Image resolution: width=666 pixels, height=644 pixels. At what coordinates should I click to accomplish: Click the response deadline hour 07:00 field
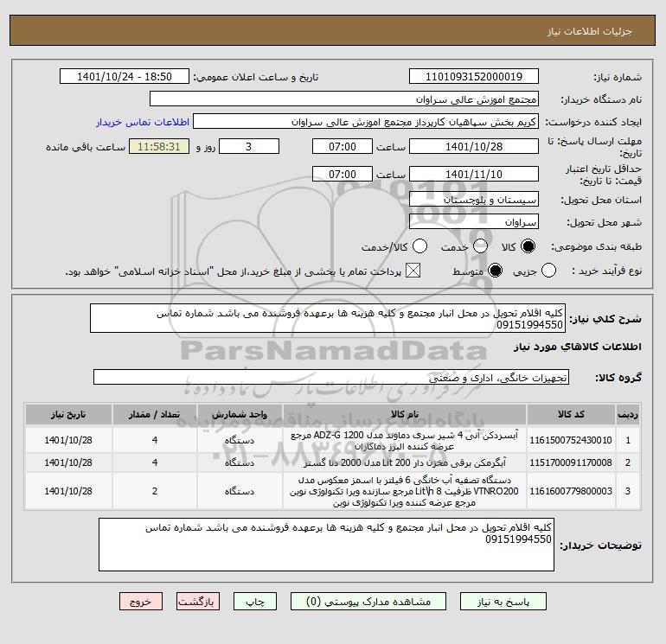coord(343,146)
